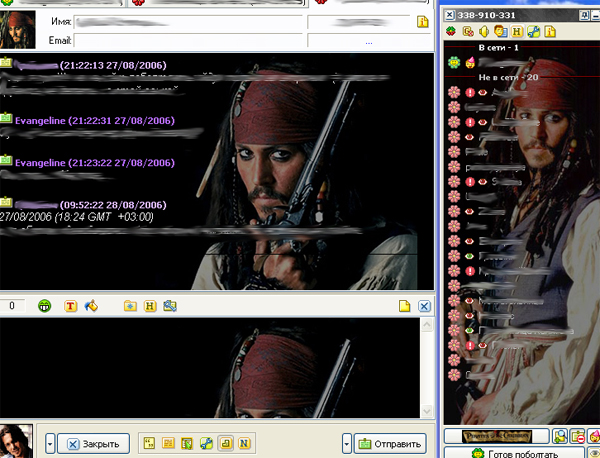The height and width of the screenshot is (458, 600).
Task: Click the folder with blue star icon
Action: coord(130,306)
